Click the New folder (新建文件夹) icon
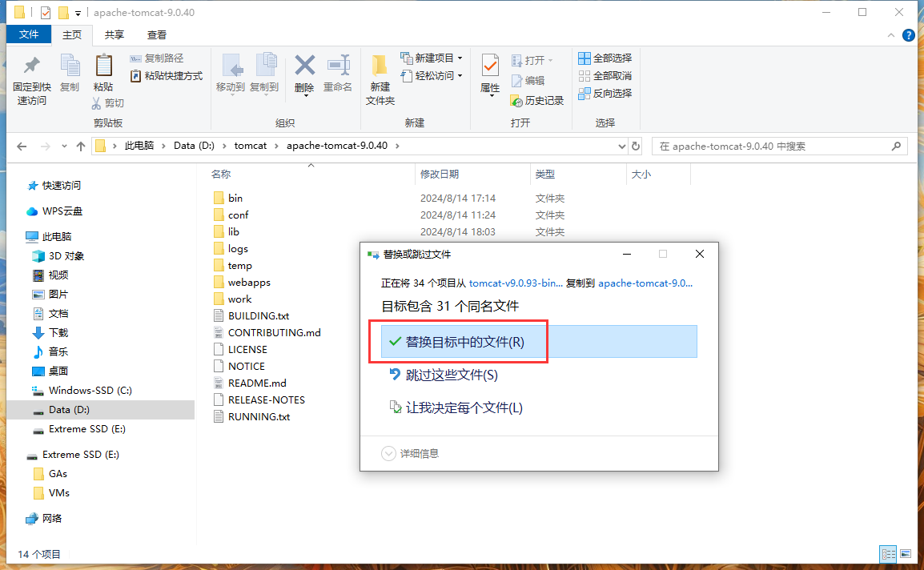 [380, 66]
